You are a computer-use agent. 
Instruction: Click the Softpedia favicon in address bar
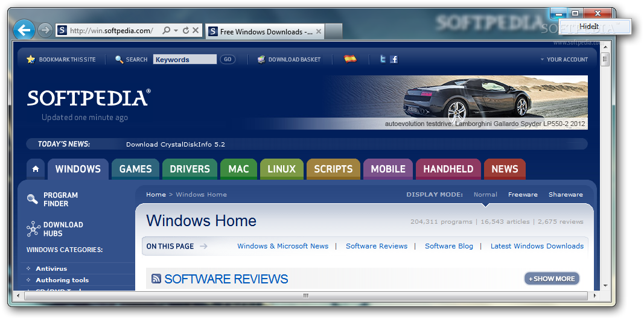[x=62, y=30]
